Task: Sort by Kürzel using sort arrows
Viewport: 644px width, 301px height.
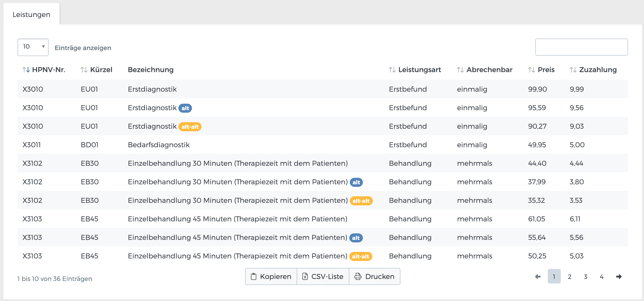Action: 84,70
